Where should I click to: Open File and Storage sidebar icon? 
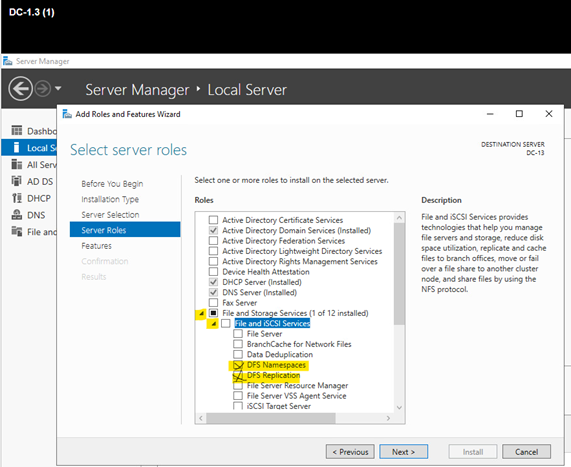click(17, 232)
